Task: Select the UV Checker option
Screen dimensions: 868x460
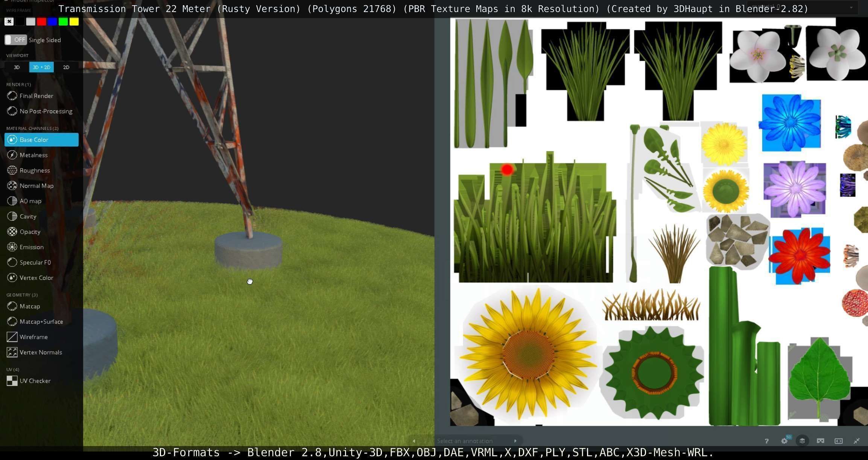Action: click(x=35, y=381)
